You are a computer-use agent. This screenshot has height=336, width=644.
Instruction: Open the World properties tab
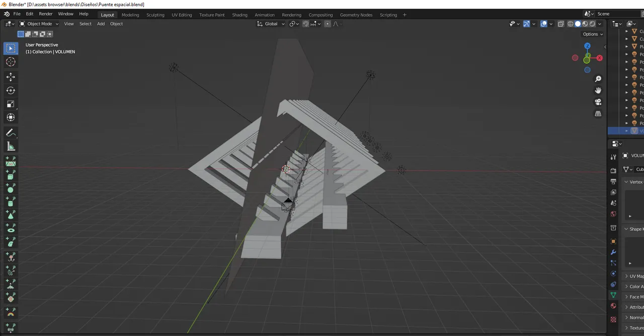point(613,214)
